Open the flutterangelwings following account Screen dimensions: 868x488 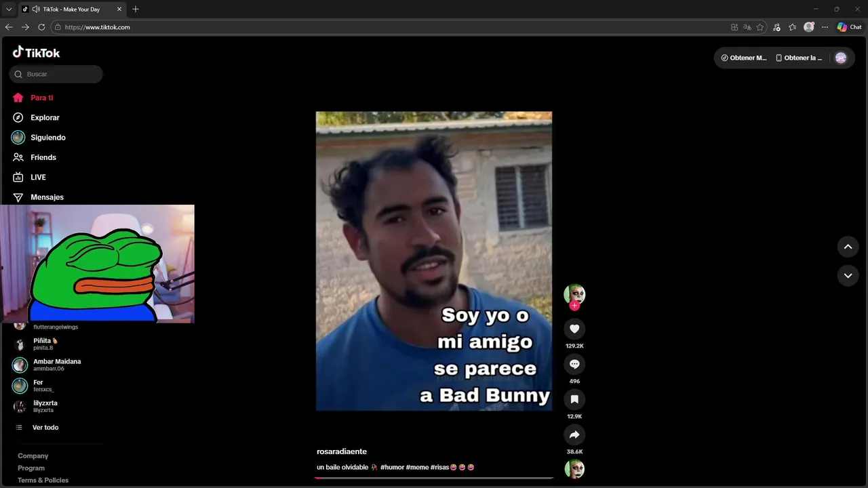point(56,327)
